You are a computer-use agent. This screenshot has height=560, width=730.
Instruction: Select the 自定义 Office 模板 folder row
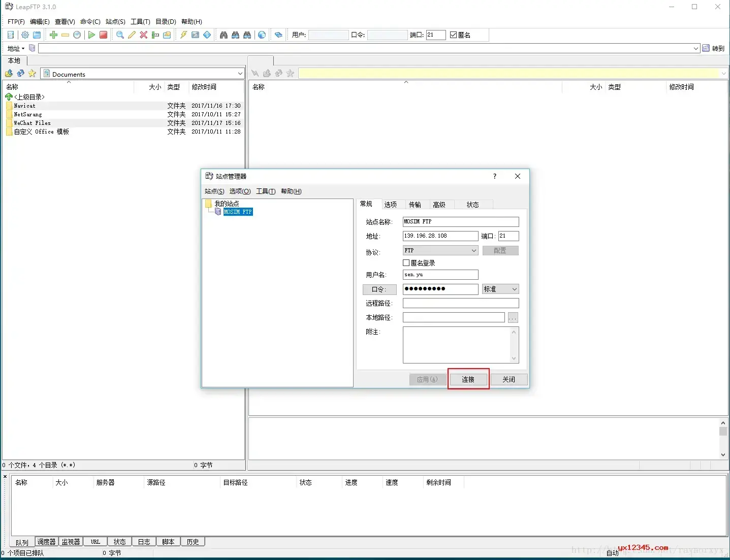click(x=123, y=131)
